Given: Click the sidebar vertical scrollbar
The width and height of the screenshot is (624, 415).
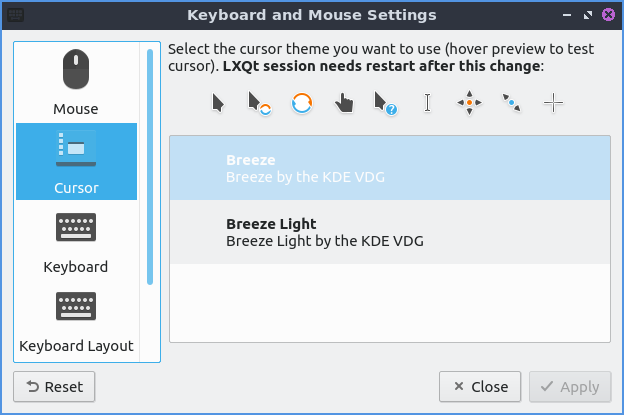Looking at the screenshot, I should coord(150,165).
